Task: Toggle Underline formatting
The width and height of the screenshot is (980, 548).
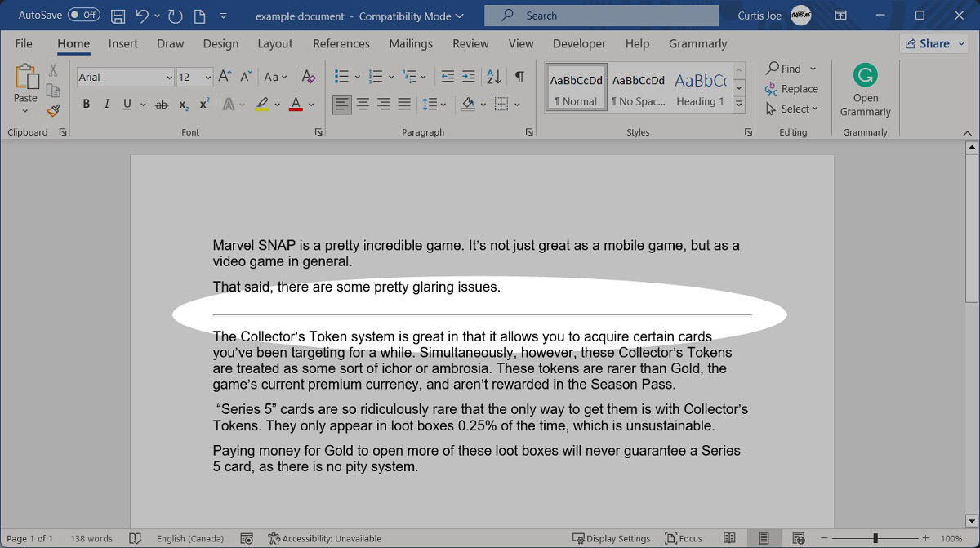Action: click(x=127, y=105)
